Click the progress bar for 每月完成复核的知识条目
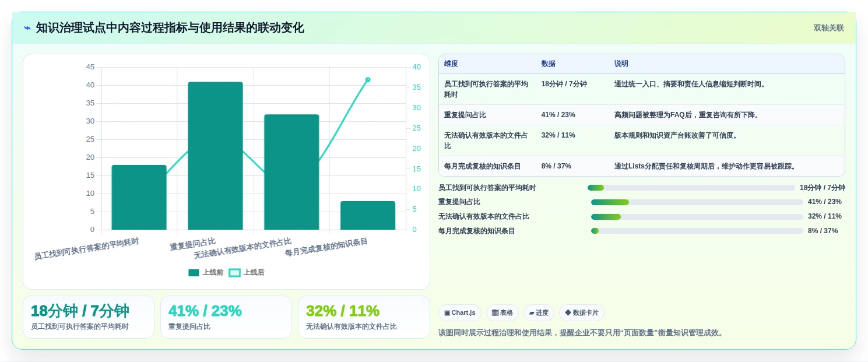 [697, 231]
